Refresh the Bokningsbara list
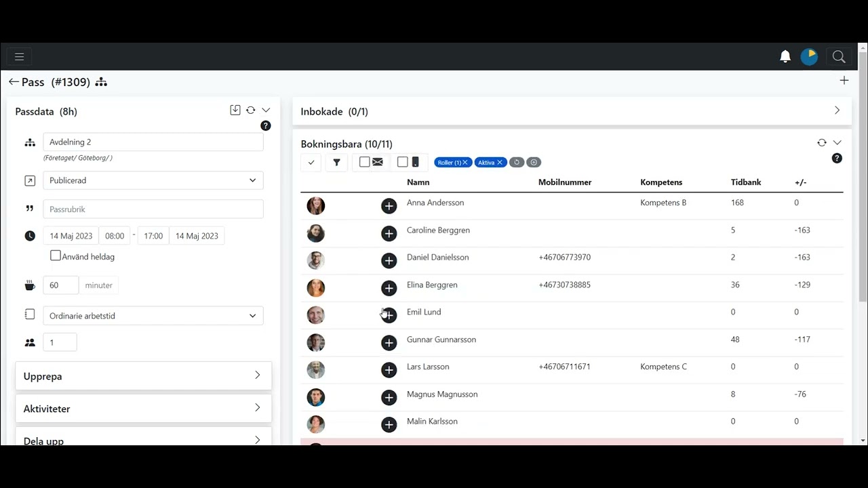The image size is (868, 488). (x=822, y=142)
